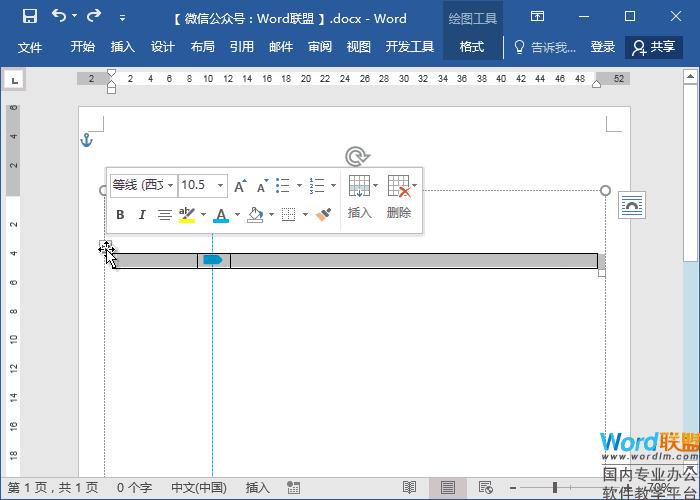Viewport: 700px width, 500px height.
Task: Click the 告诉我 search box
Action: coord(545,47)
